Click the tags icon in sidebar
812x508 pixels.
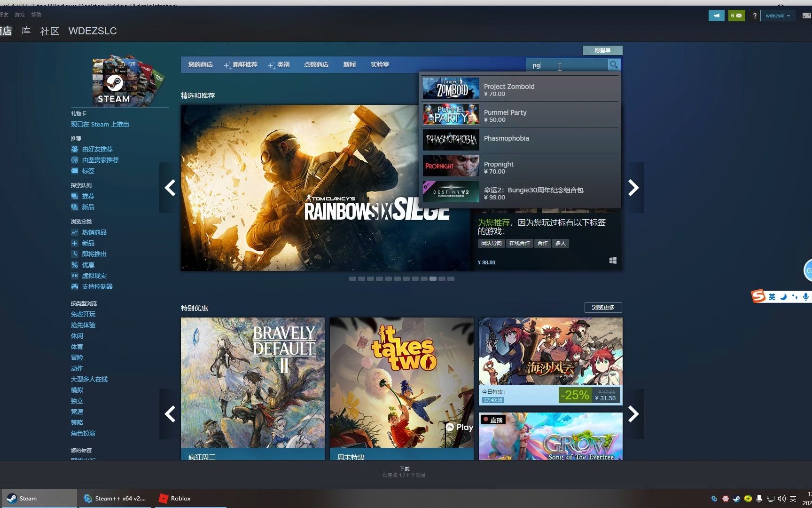[75, 171]
